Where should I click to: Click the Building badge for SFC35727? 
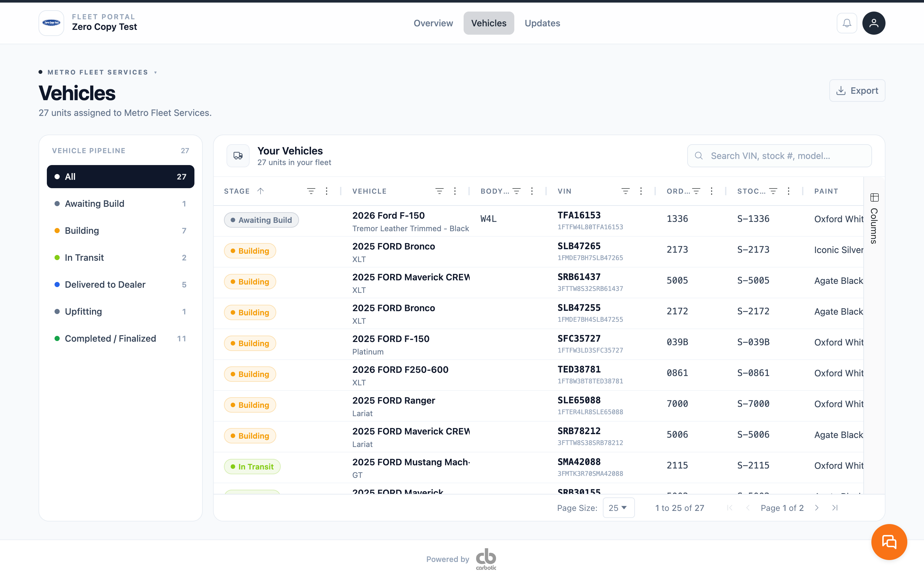(x=250, y=343)
